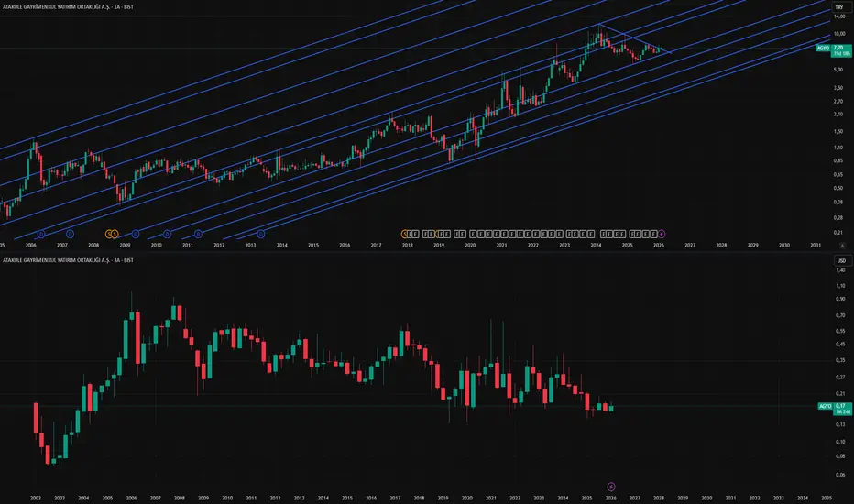Click 2012 on the top chart time axis

pyautogui.click(x=219, y=246)
